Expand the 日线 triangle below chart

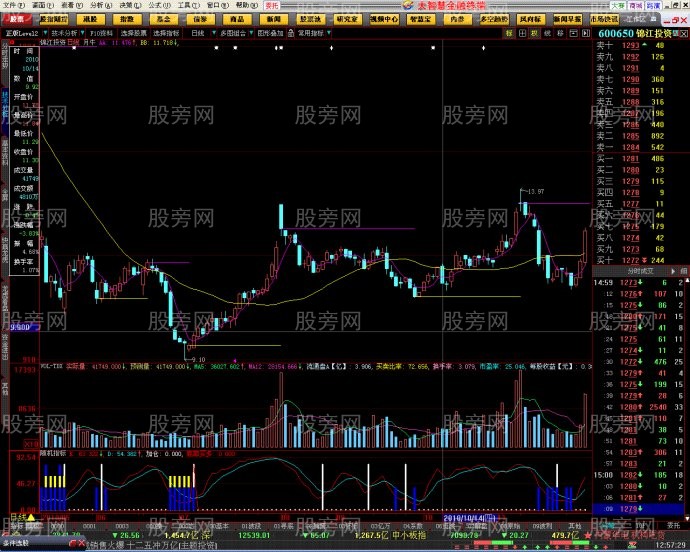(x=31, y=518)
